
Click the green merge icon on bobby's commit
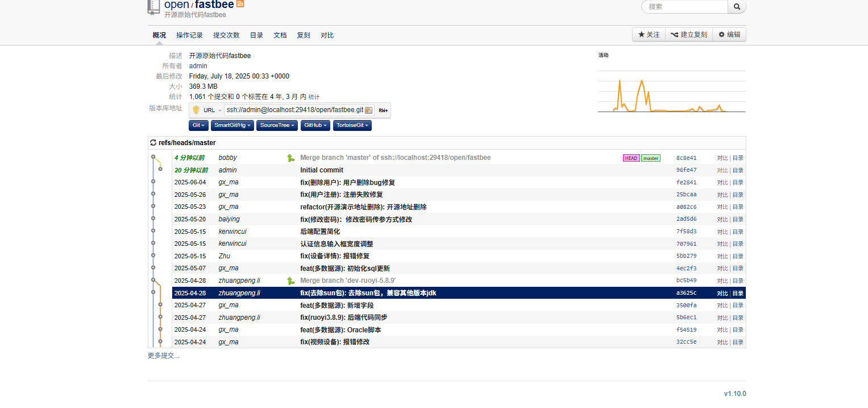click(291, 158)
